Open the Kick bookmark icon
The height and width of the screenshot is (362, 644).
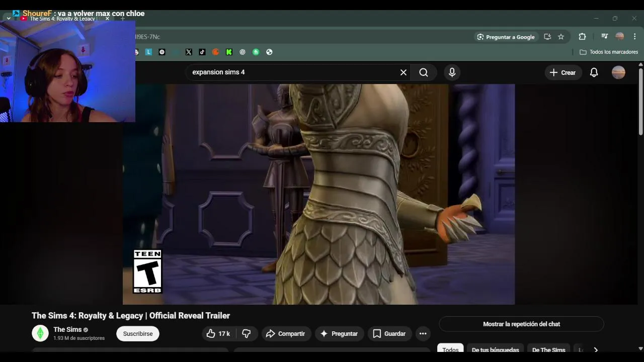229,52
